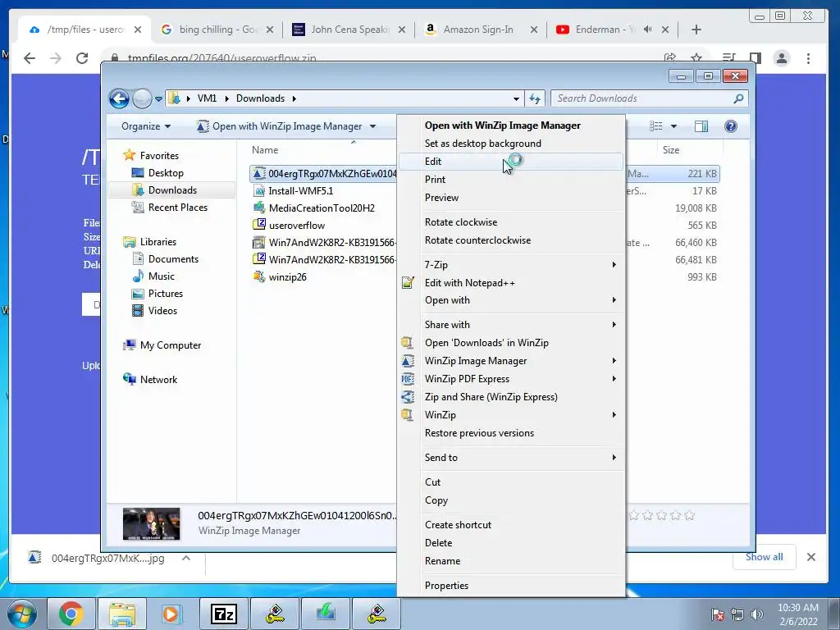Open a new Chrome tab
The width and height of the screenshot is (840, 630).
tap(696, 30)
